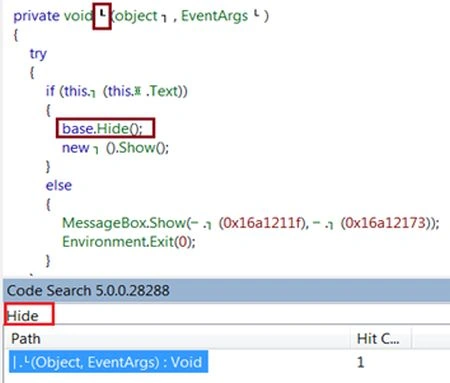
Task: Click the private keyword in signature
Action: coord(36,16)
